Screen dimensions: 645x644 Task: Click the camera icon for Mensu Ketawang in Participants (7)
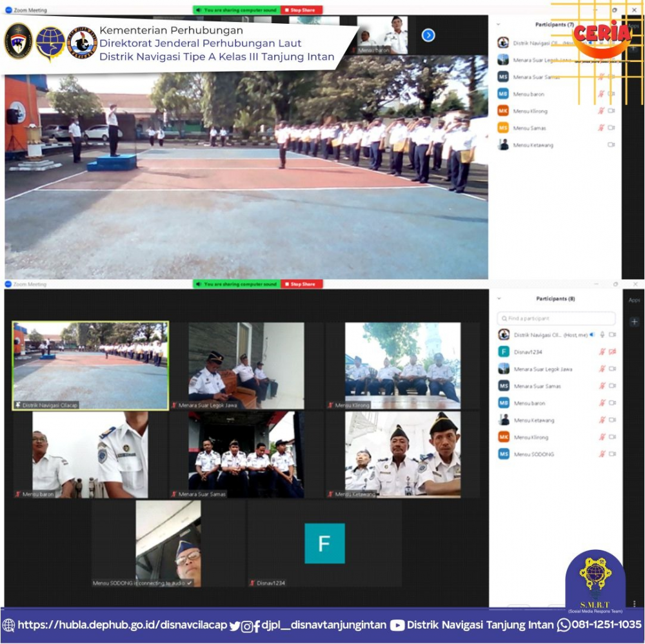[611, 145]
